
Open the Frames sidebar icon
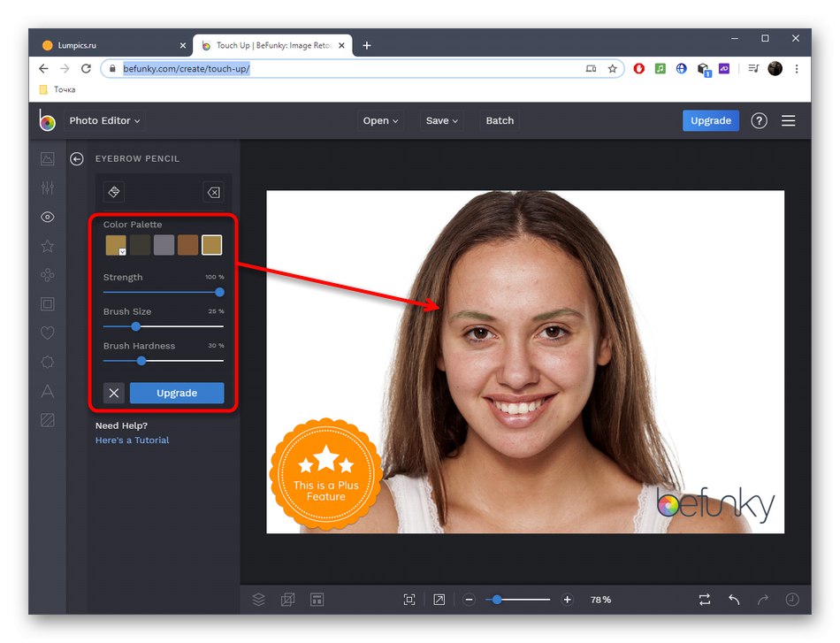pos(47,304)
